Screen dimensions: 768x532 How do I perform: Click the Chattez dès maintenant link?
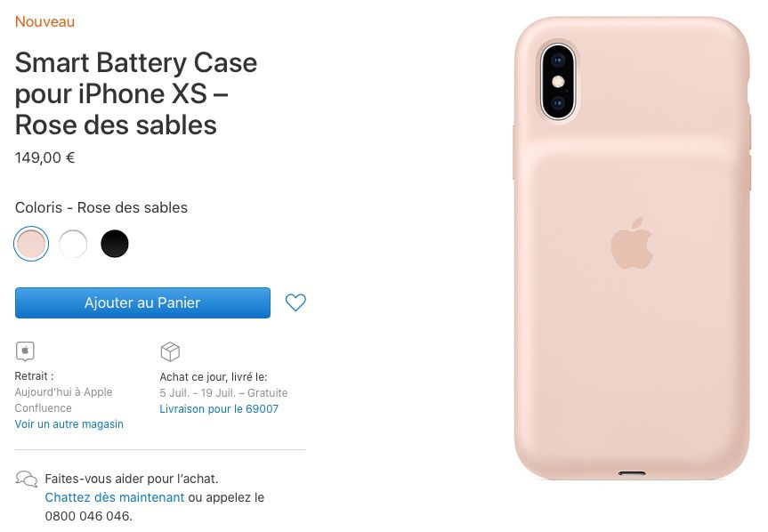pyautogui.click(x=115, y=497)
